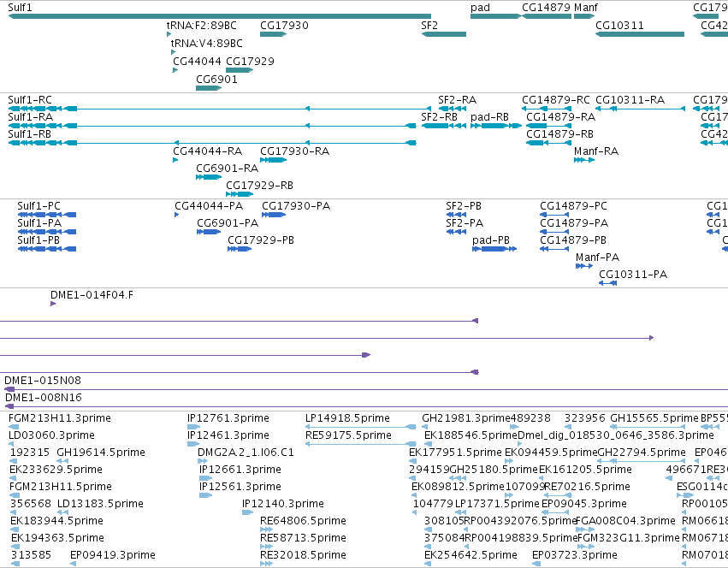The width and height of the screenshot is (728, 568).
Task: Click the Sulf1-PA protein label
Action: 39,223
